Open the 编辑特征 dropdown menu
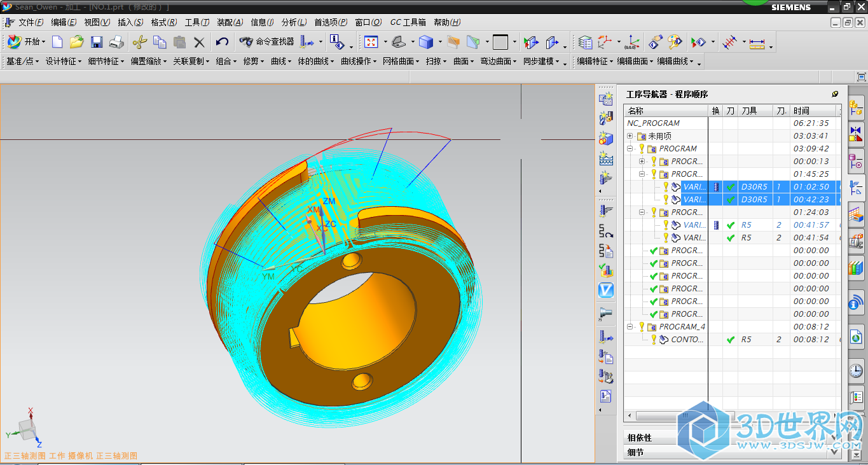This screenshot has height=465, width=868. [x=595, y=62]
